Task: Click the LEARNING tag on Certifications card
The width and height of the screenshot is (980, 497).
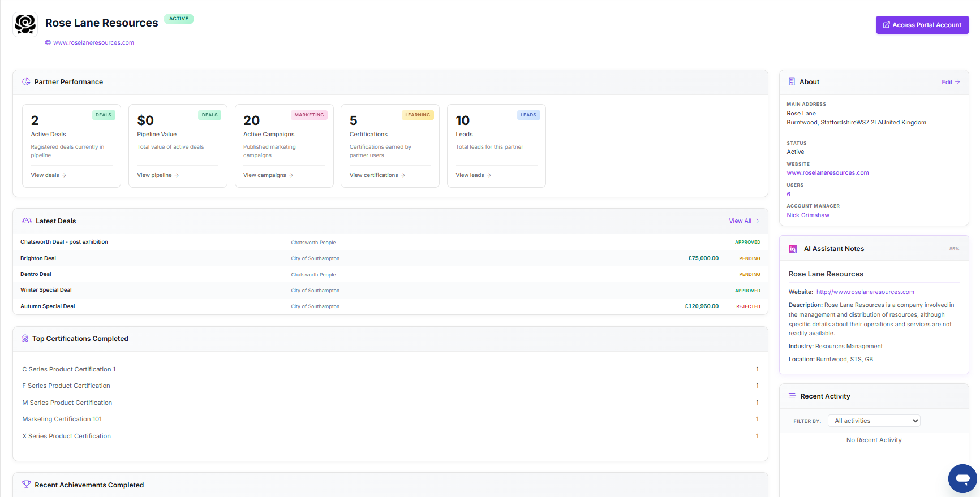Action: click(x=418, y=115)
